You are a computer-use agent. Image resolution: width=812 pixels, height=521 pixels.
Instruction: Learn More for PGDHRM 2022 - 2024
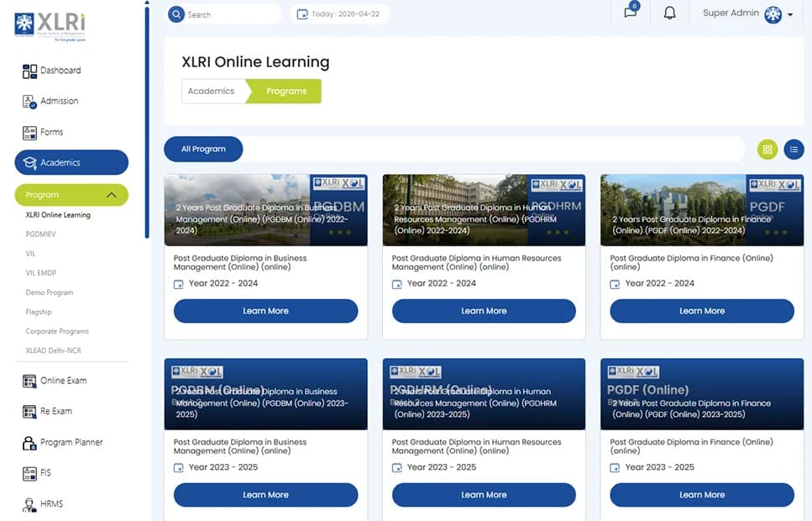pos(484,311)
